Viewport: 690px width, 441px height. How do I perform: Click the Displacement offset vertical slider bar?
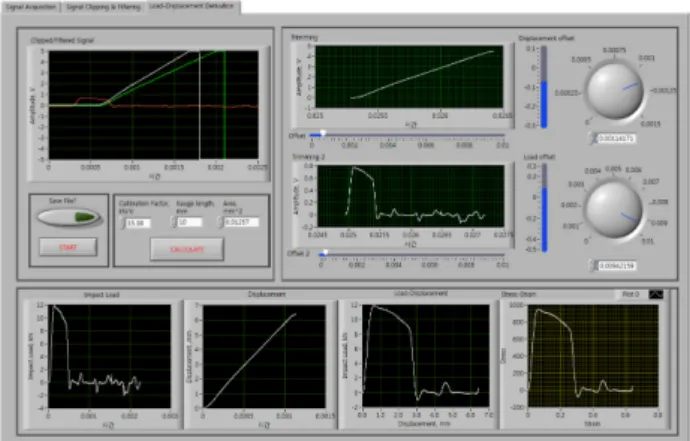544,87
